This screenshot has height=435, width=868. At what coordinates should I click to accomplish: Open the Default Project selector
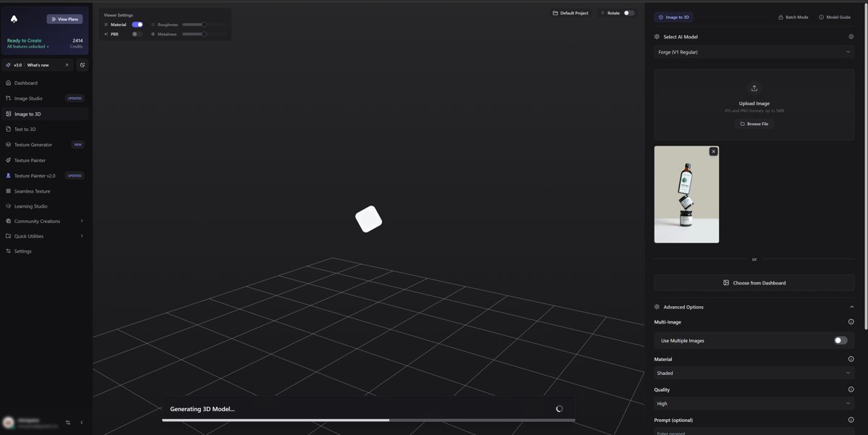click(x=570, y=13)
